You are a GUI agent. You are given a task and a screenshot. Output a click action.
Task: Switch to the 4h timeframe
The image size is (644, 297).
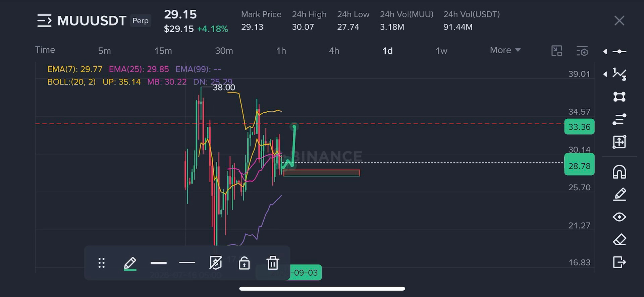[x=334, y=51]
